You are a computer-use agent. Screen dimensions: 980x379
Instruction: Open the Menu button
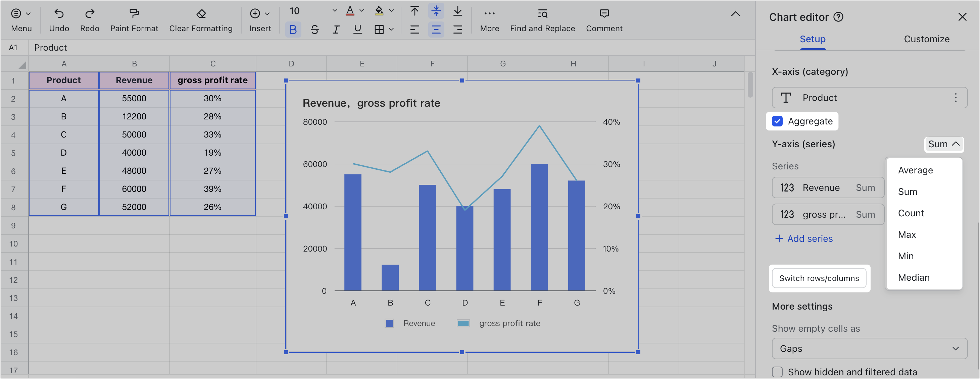[21, 20]
